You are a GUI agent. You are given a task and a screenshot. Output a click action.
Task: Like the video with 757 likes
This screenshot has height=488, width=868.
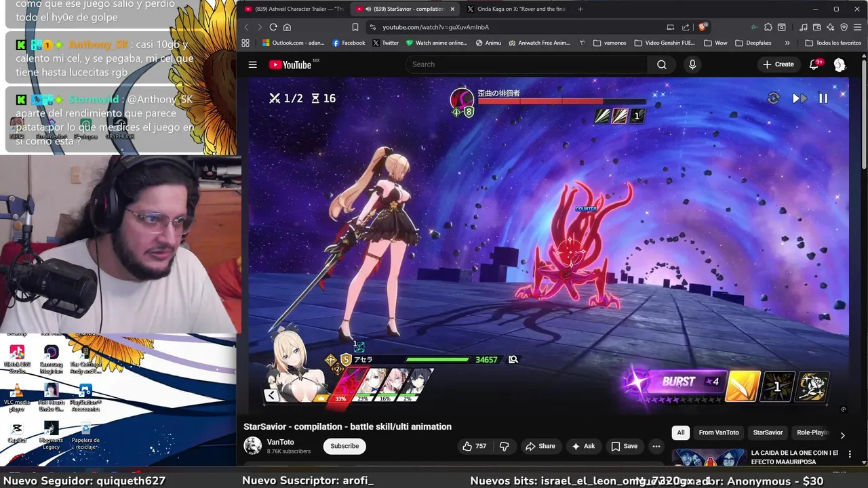coord(474,446)
